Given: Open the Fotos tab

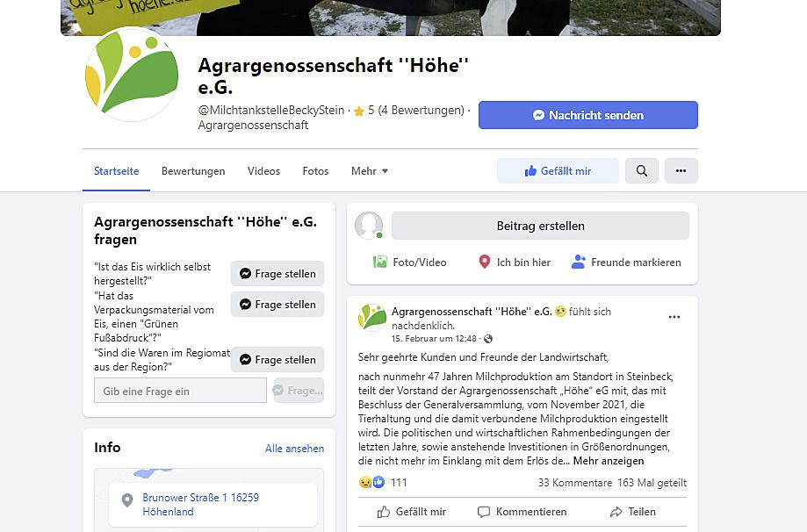Looking at the screenshot, I should (x=315, y=171).
